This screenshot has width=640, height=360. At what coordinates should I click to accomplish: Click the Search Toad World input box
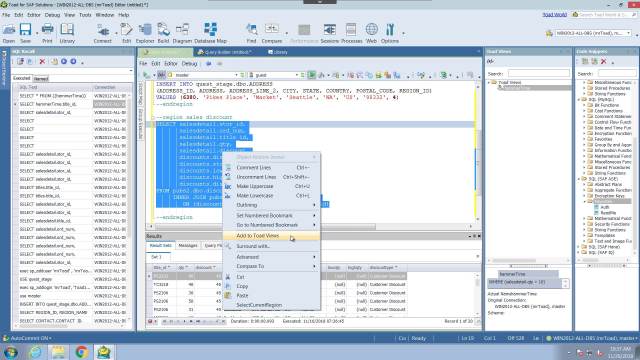click(604, 15)
